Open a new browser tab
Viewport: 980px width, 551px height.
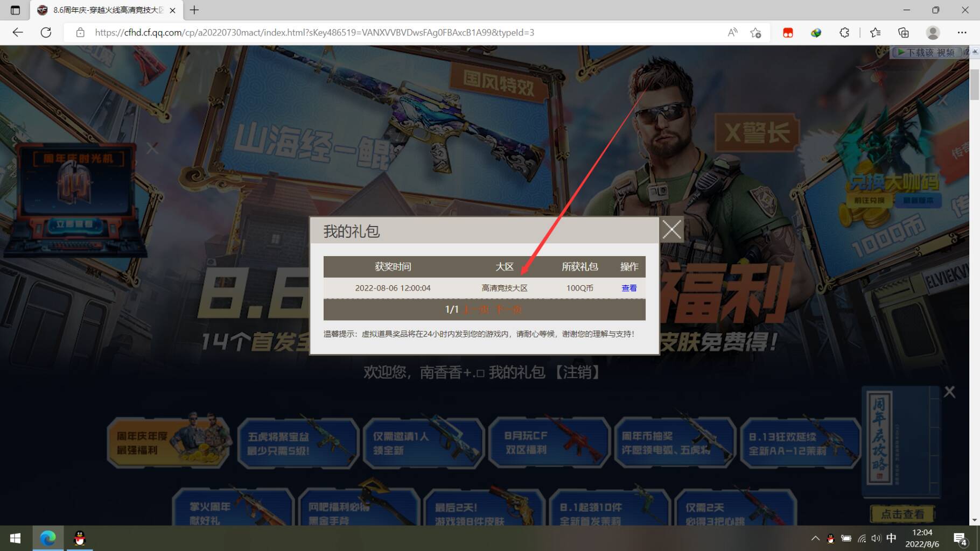(x=194, y=10)
